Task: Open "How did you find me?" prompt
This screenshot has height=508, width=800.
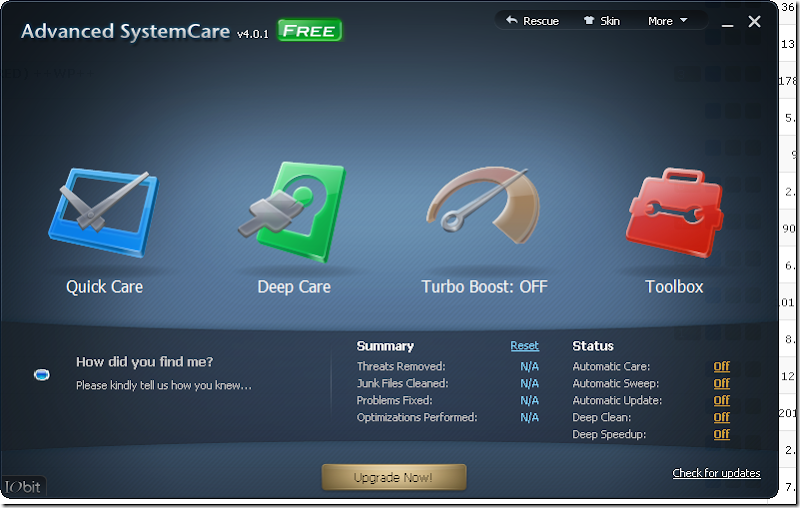Action: click(144, 362)
